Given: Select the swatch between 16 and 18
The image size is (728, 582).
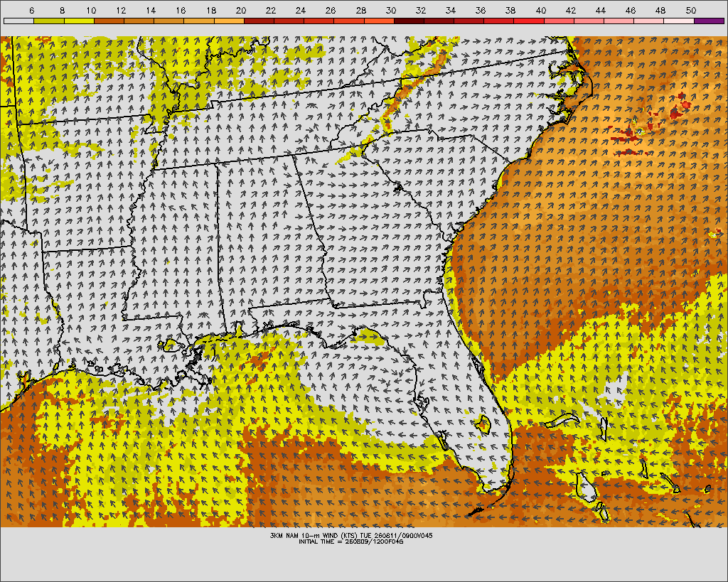Looking at the screenshot, I should point(199,21).
